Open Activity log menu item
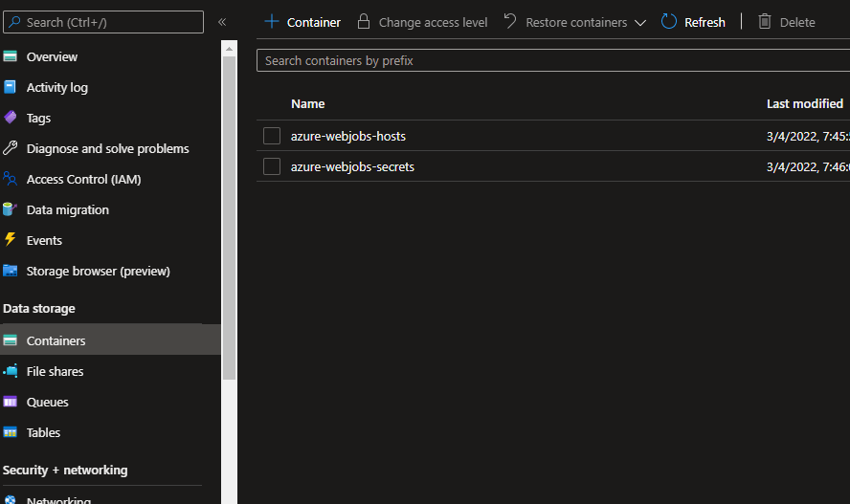 [56, 88]
